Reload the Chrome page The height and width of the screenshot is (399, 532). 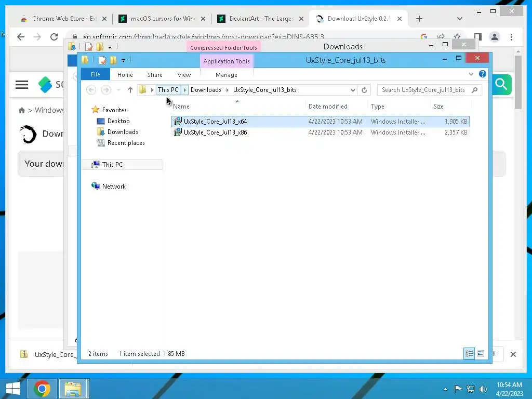pos(54,37)
